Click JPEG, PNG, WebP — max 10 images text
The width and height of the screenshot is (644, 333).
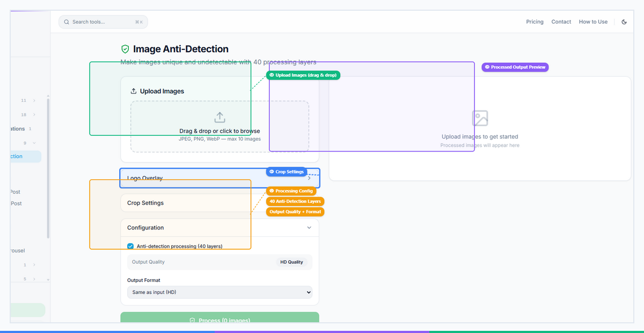pos(219,139)
